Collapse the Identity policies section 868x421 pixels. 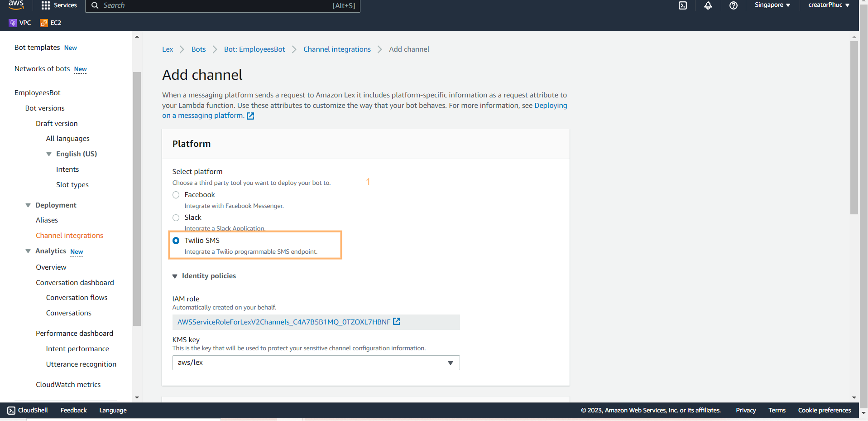click(175, 276)
